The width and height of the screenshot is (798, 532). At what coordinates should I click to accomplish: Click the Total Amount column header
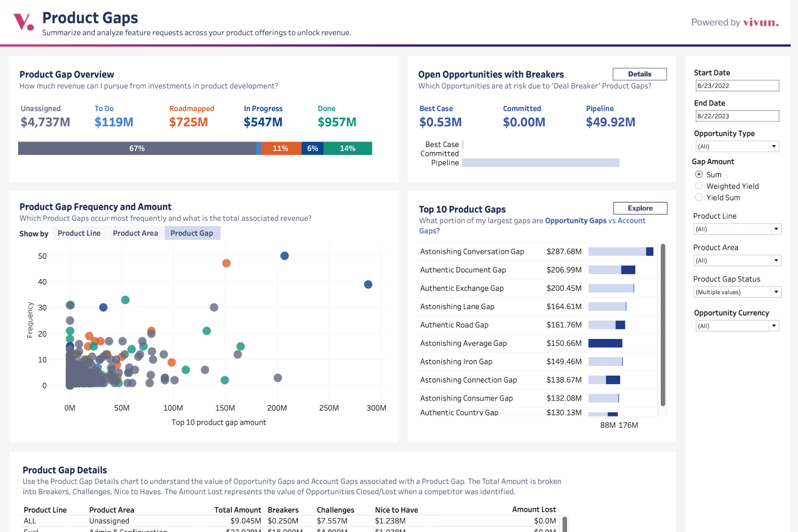point(238,510)
